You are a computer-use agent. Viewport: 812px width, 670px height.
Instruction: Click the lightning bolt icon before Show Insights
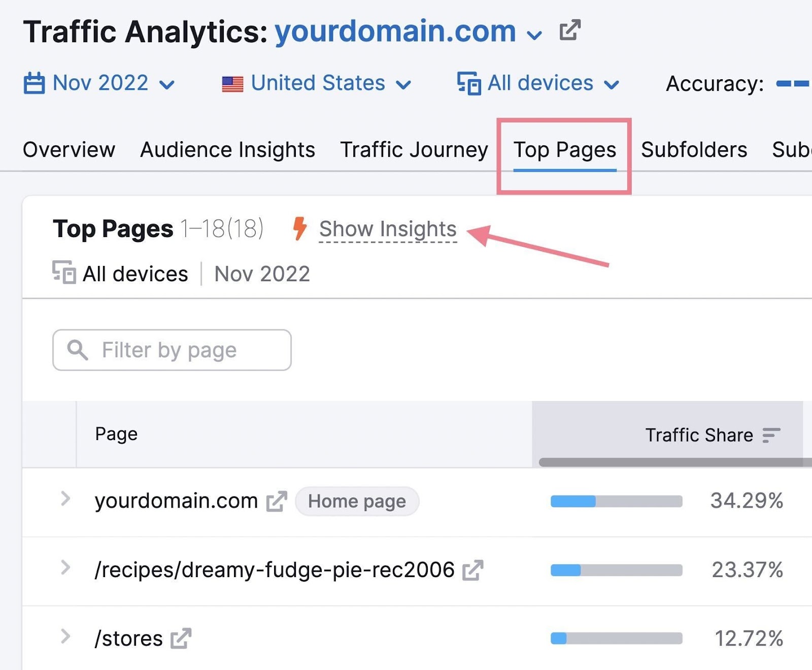[300, 229]
